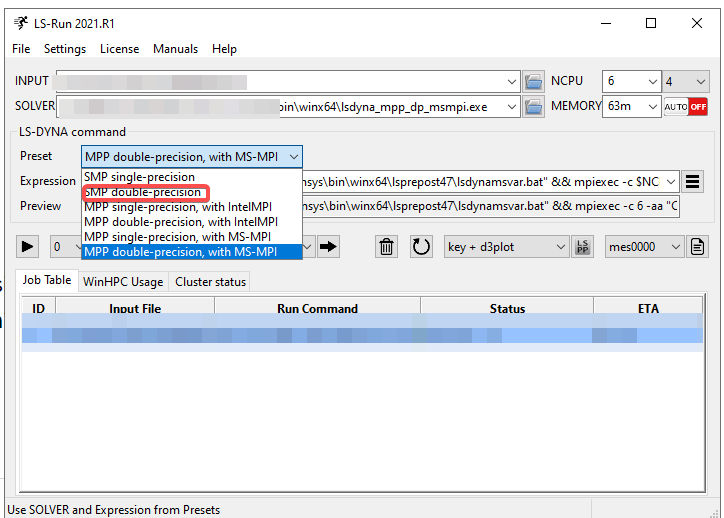Open the Manuals menu
Screen dimensions: 724x518
coord(175,49)
